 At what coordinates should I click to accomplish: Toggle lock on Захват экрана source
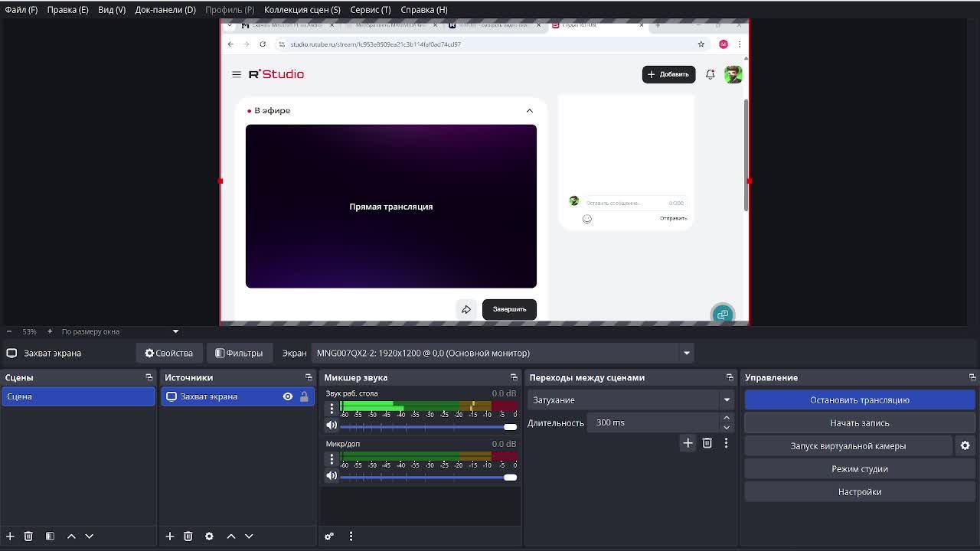(x=304, y=396)
